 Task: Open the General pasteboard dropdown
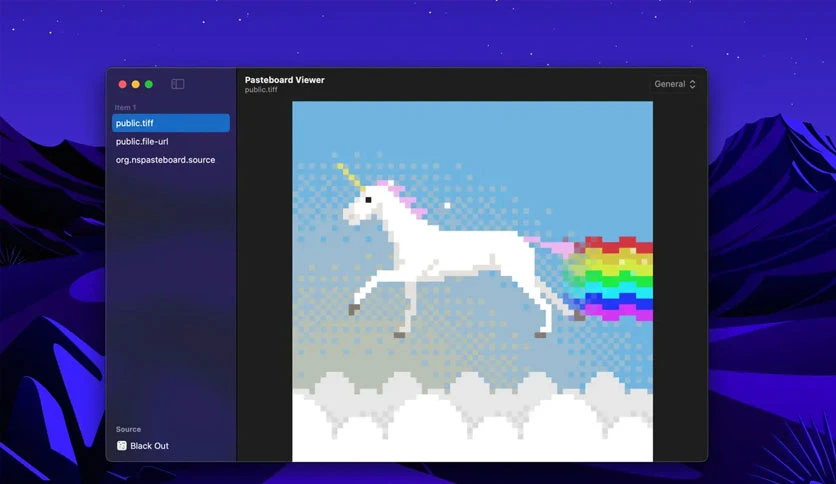(x=675, y=84)
